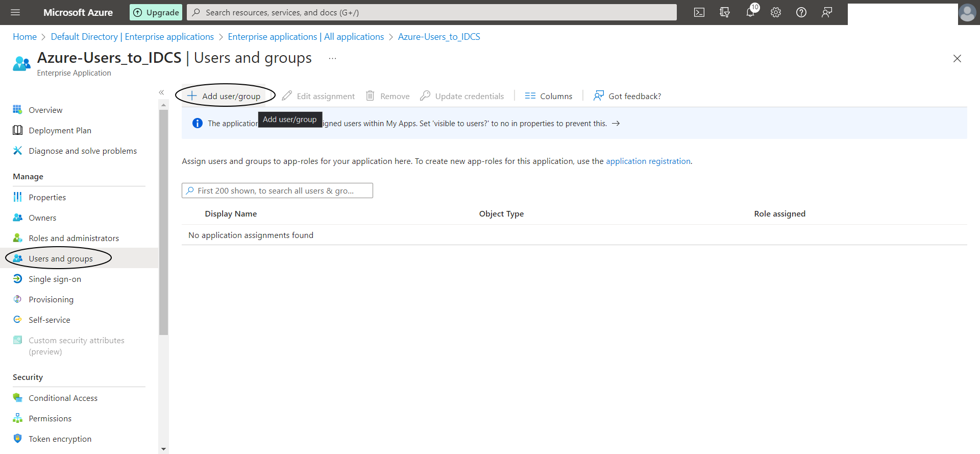Click Got feedback? in the toolbar
The height and width of the screenshot is (454, 980).
(x=627, y=96)
